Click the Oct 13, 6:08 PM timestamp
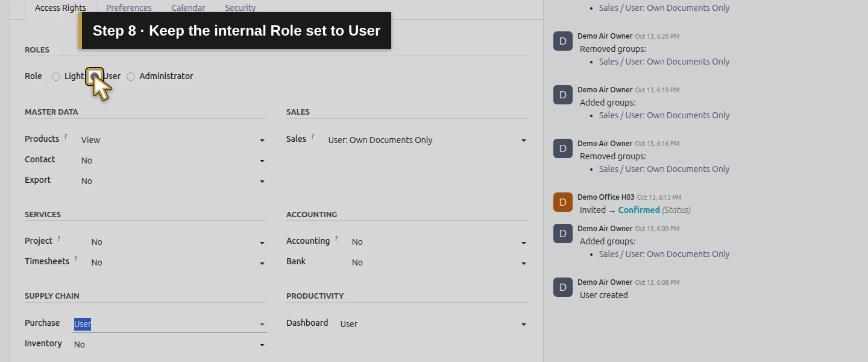 point(657,282)
